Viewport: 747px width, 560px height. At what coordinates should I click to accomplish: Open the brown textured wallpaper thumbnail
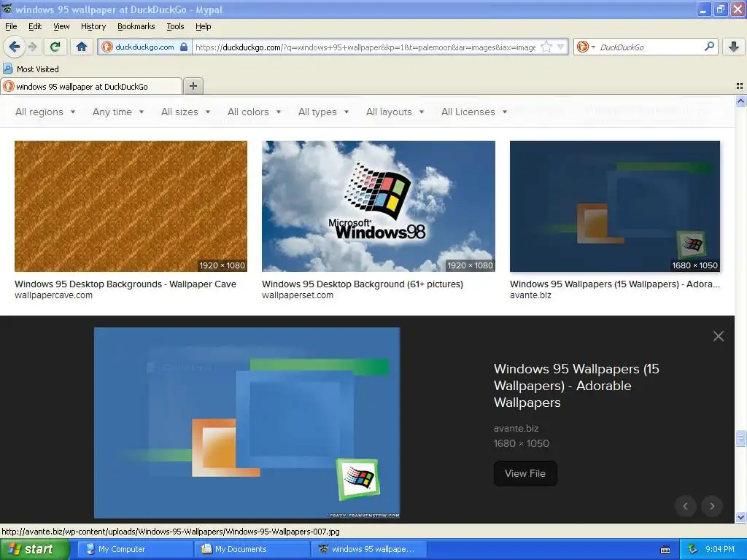pos(131,206)
